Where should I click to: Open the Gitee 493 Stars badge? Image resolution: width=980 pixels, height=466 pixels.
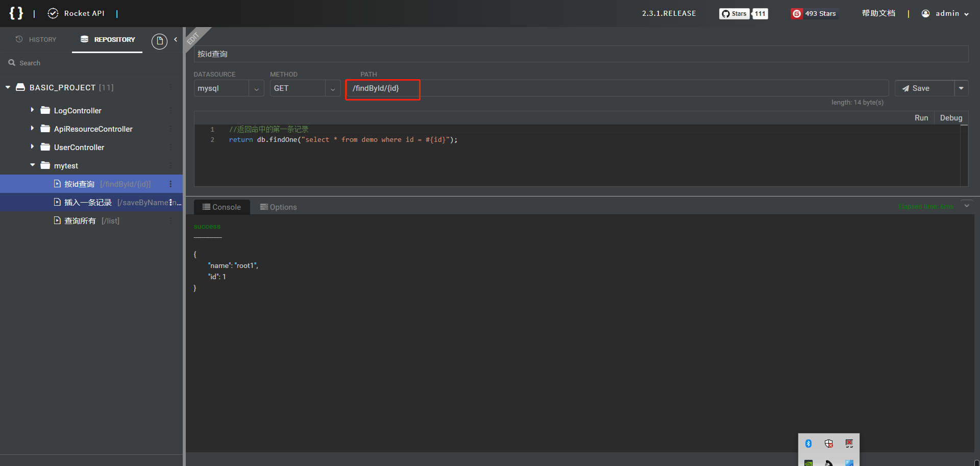(x=814, y=14)
